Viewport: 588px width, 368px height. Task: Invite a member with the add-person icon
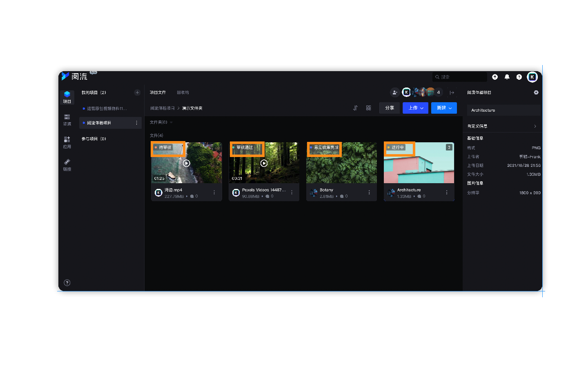coord(394,92)
